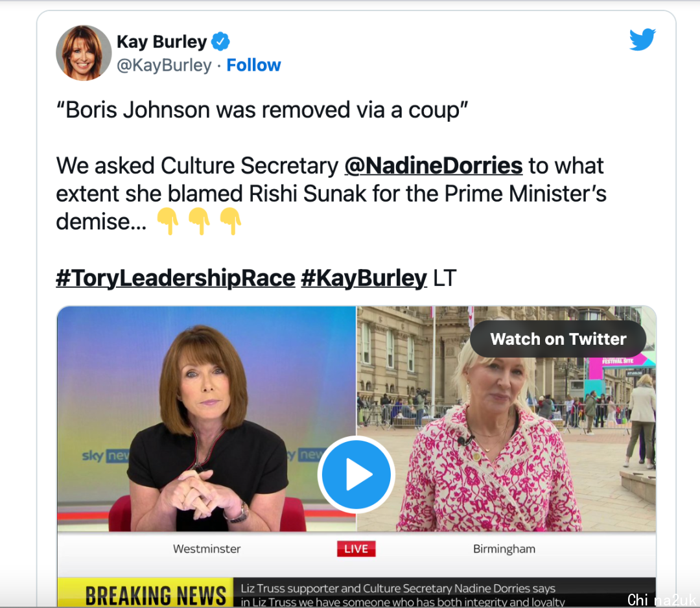
Task: Open Kay Burley's profile picture
Action: click(84, 53)
